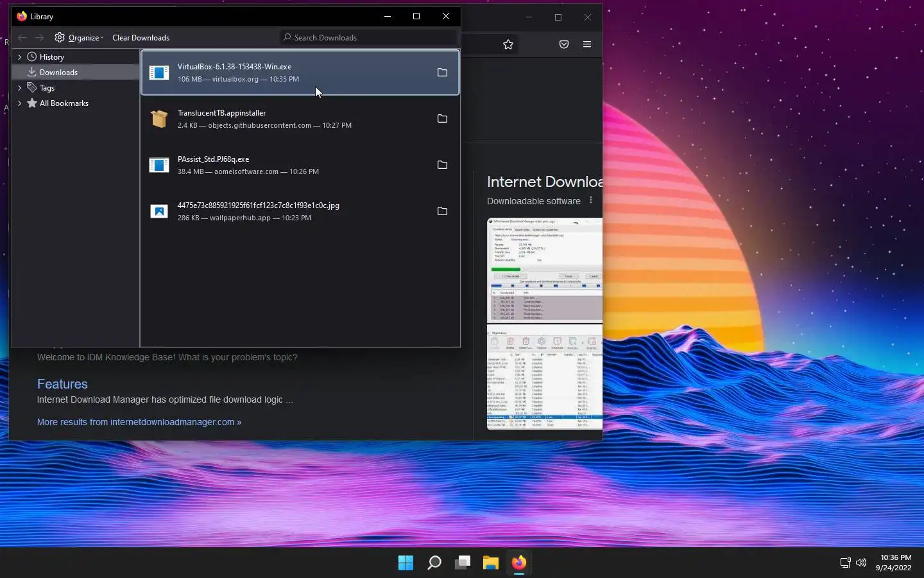Open the Save to Pocket button in Firefox
924x578 pixels.
[564, 44]
